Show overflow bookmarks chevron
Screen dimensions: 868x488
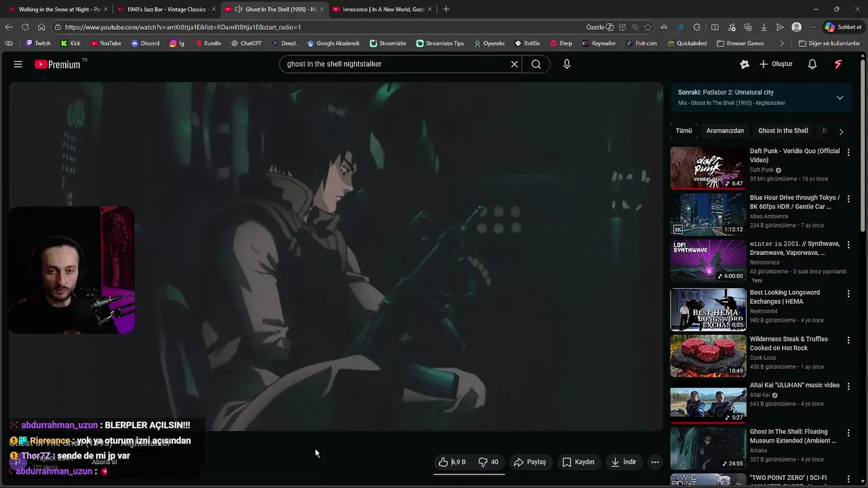tap(782, 43)
